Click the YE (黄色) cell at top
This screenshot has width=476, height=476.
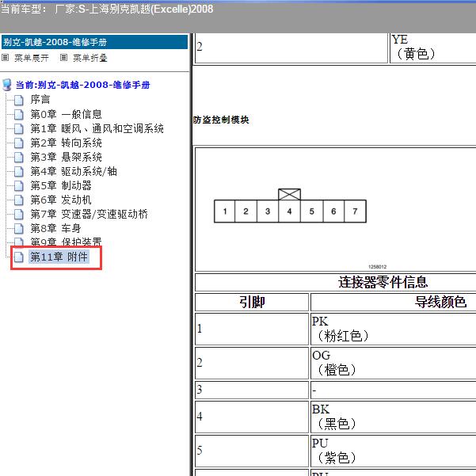click(432, 48)
